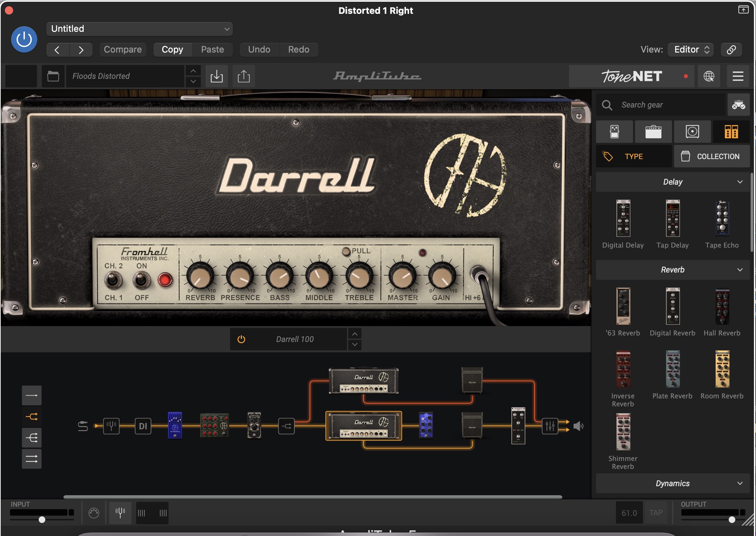Go to next preset with right arrow
Image resolution: width=756 pixels, height=536 pixels.
coord(81,50)
